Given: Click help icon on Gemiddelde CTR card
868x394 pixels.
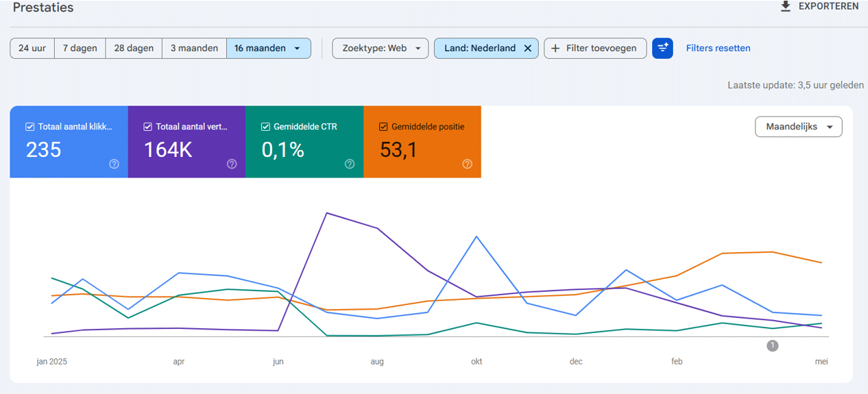Looking at the screenshot, I should pos(350,164).
